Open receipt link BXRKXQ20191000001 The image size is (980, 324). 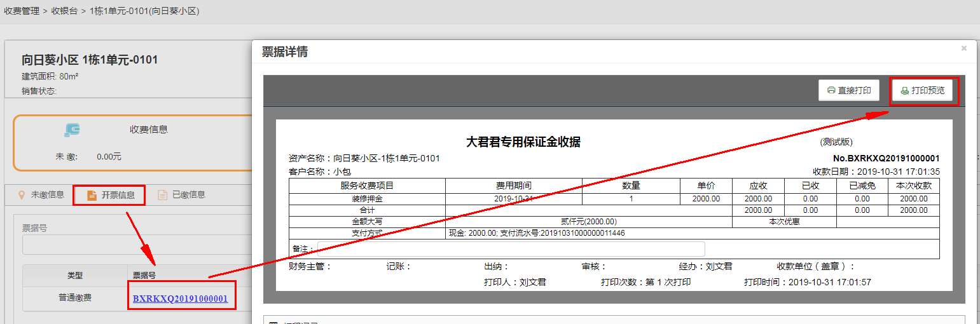point(181,299)
